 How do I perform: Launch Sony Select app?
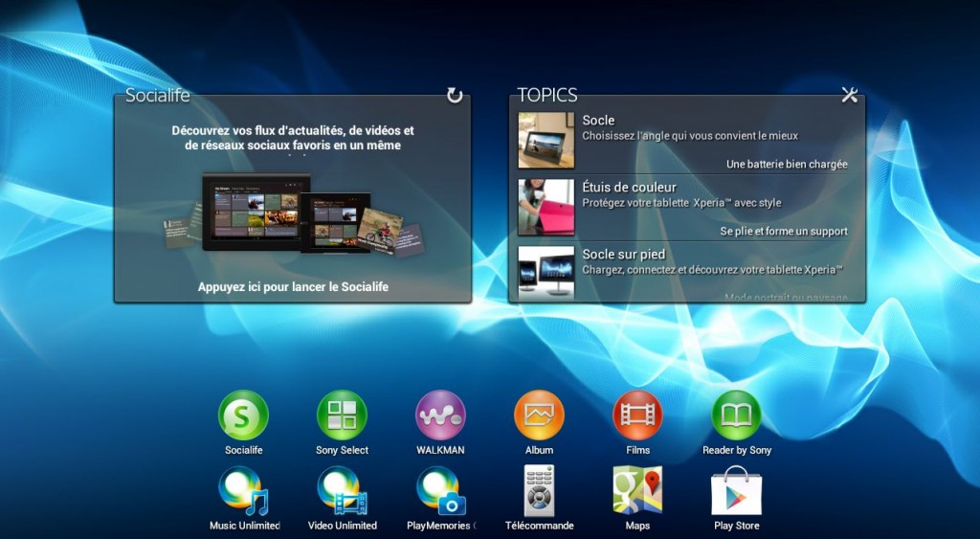click(342, 415)
